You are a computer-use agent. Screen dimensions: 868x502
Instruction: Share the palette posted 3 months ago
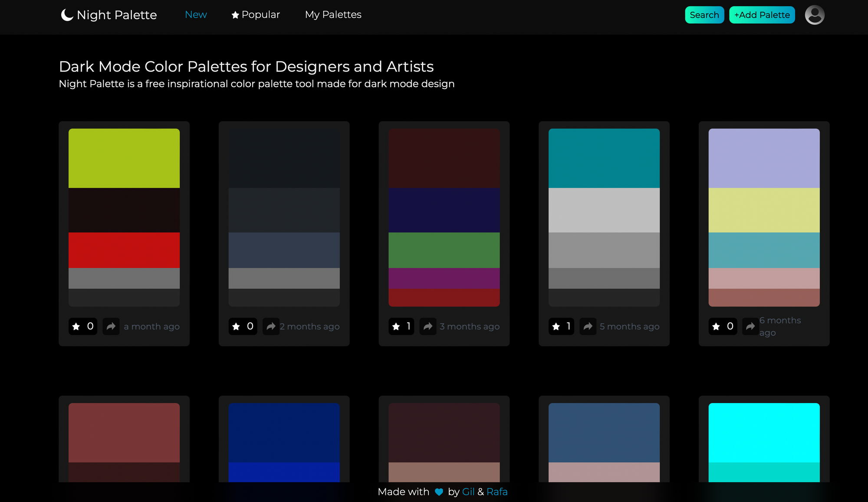click(x=428, y=326)
